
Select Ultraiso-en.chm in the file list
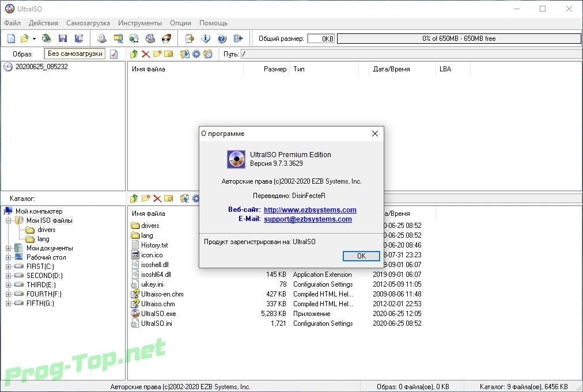[x=162, y=294]
